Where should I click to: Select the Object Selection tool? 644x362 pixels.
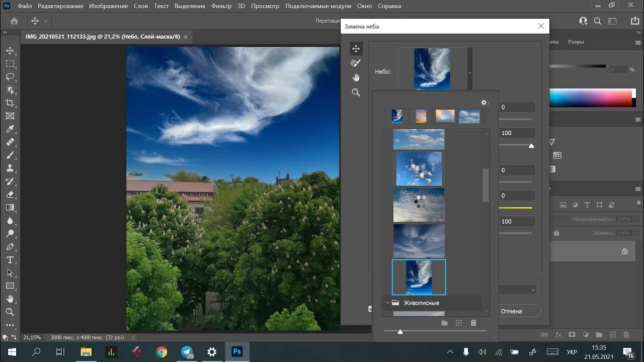(10, 90)
